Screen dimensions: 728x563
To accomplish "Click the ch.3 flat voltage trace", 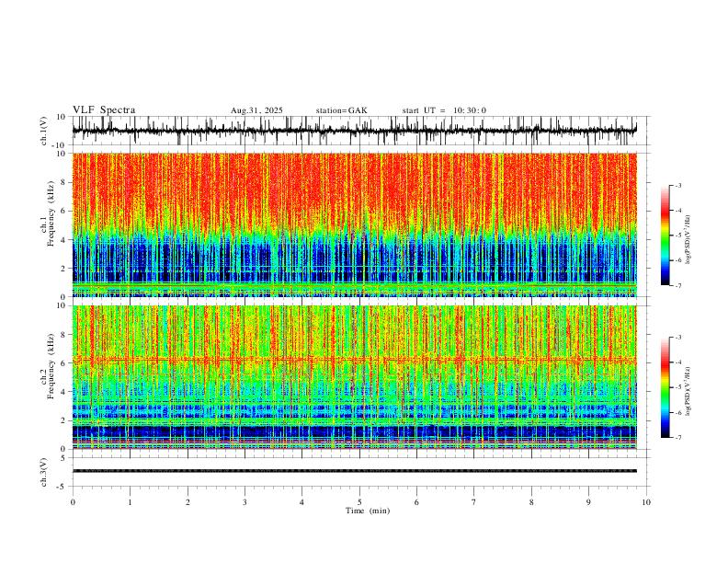I will click(x=354, y=471).
